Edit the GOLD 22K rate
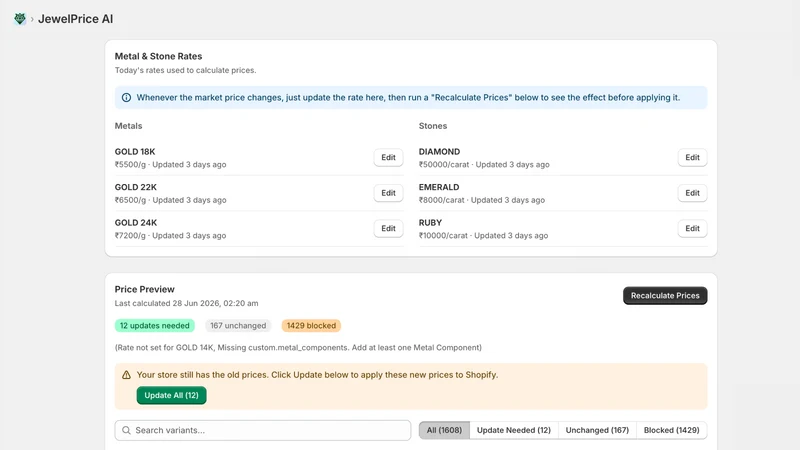The image size is (800, 450). [x=388, y=193]
